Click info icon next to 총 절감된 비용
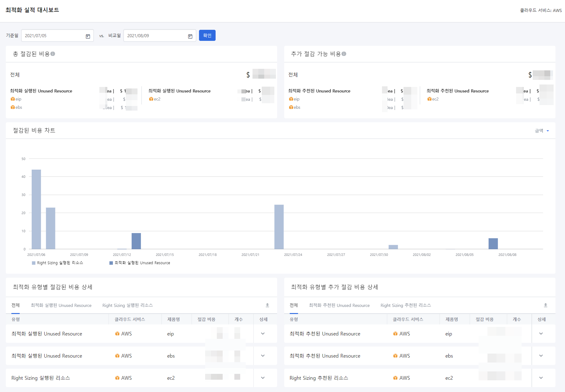This screenshot has width=565, height=392. pyautogui.click(x=53, y=54)
